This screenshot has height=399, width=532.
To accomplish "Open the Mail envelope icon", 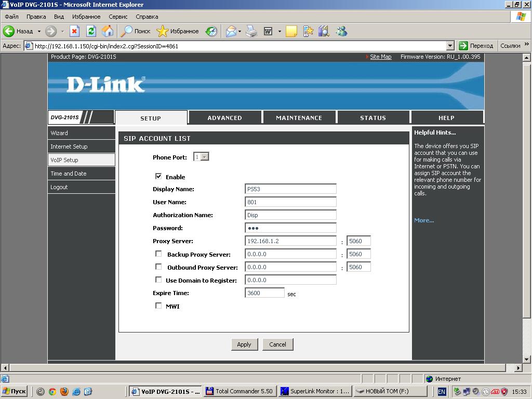I will [231, 31].
